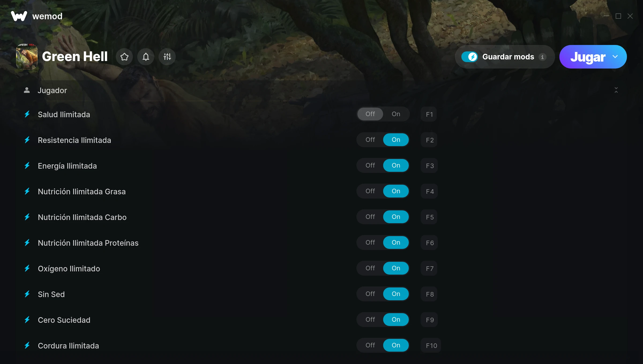Switch Oxígeno Ilimitado to Off
Image resolution: width=643 pixels, height=364 pixels.
pos(370,268)
